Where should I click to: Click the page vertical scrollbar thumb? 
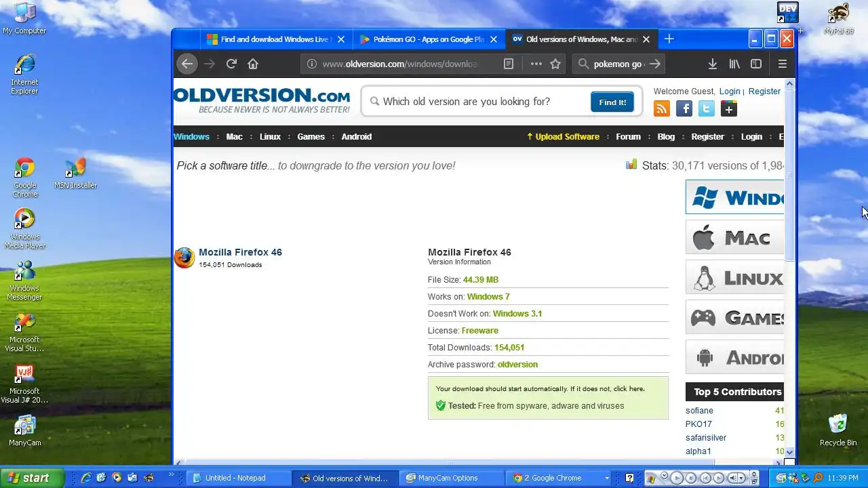[789, 174]
